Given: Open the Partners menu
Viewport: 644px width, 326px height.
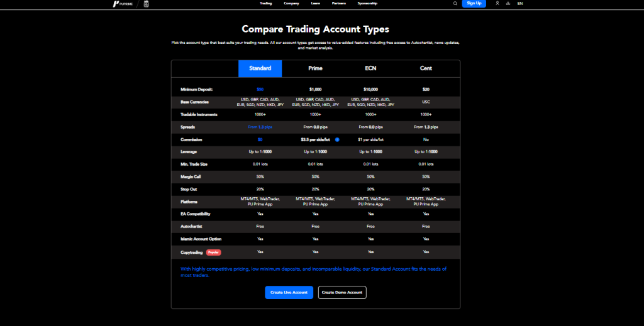Looking at the screenshot, I should coord(339,3).
